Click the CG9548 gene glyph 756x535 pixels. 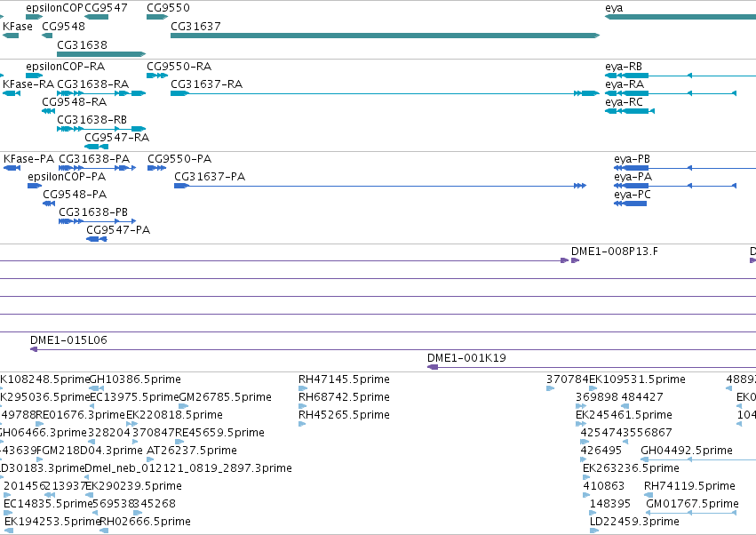tap(47, 36)
